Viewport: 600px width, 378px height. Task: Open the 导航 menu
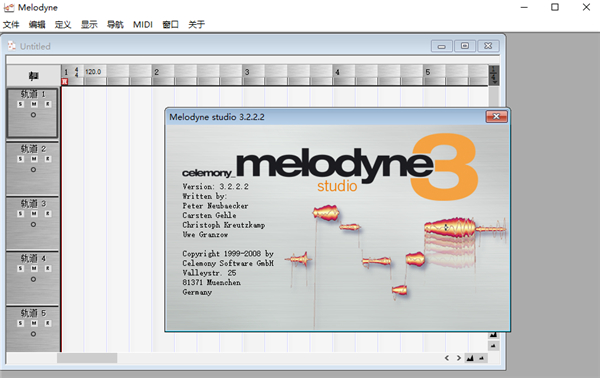click(115, 24)
